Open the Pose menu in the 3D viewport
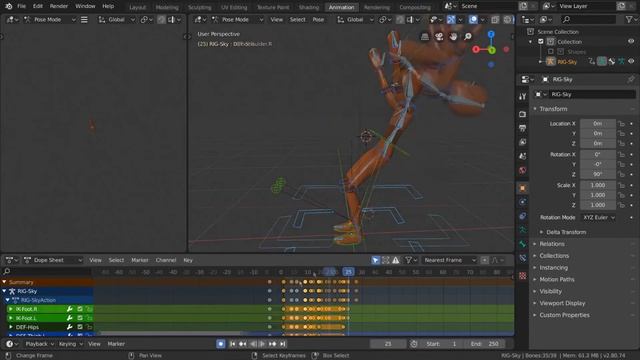The height and width of the screenshot is (360, 640). tap(318, 19)
